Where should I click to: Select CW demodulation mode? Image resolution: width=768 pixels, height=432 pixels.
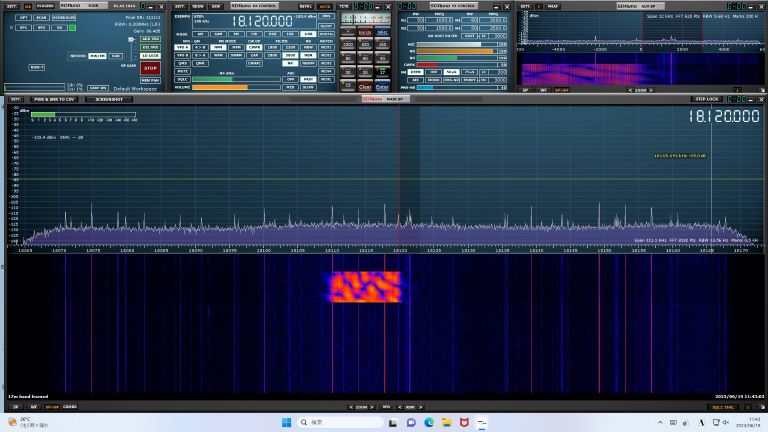point(254,34)
